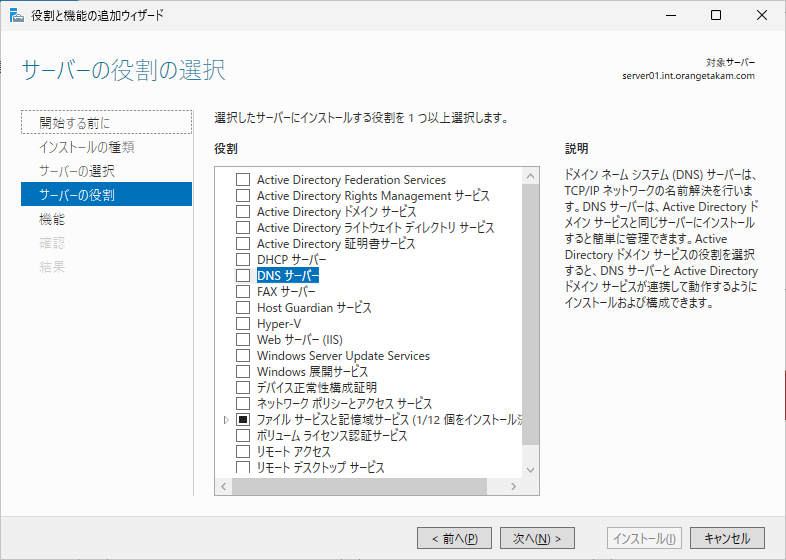786x560 pixels.
Task: Click the scroll down arrow of role list
Action: tap(530, 470)
